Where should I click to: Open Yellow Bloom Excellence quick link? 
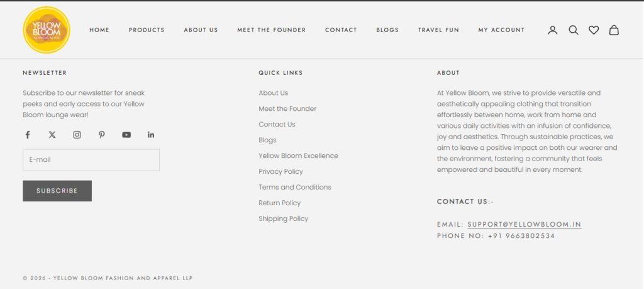point(298,156)
